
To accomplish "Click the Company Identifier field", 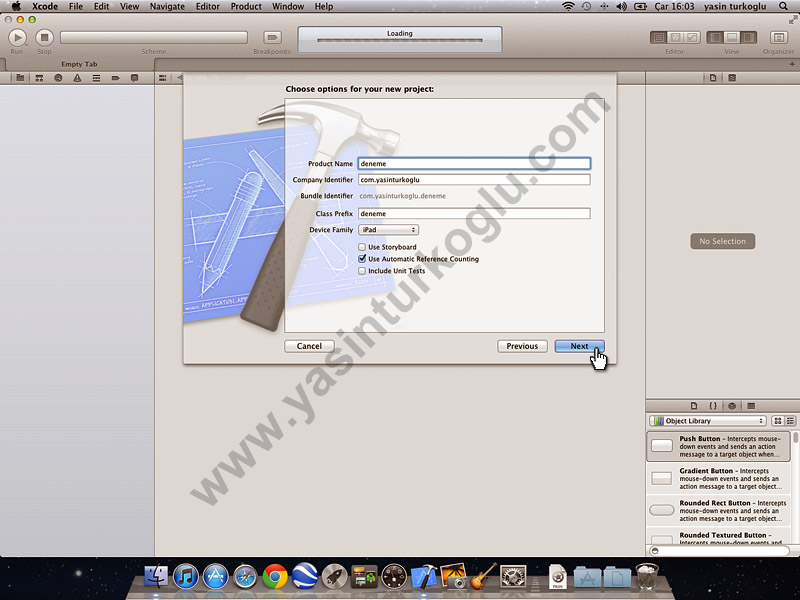I will pos(474,180).
